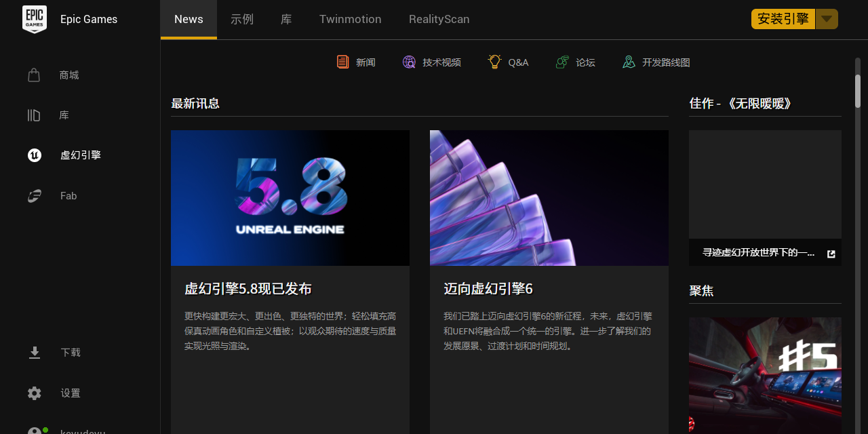Switch to the 库 tab in top bar

pyautogui.click(x=286, y=19)
